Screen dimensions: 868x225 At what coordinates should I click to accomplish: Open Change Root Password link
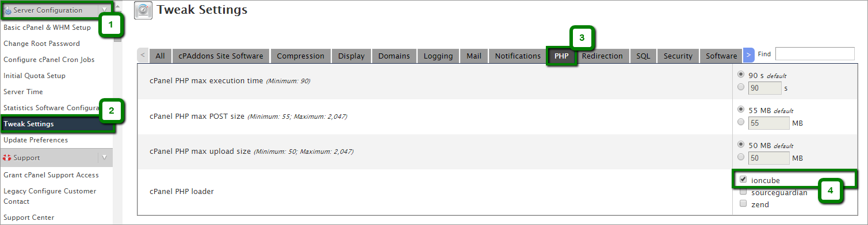pyautogui.click(x=41, y=44)
